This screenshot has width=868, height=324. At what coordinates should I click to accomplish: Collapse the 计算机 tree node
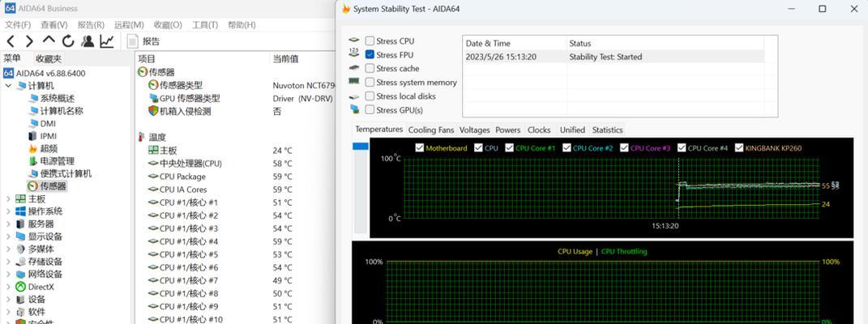click(x=8, y=86)
